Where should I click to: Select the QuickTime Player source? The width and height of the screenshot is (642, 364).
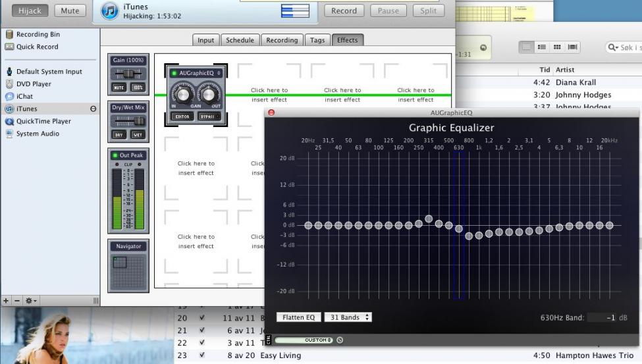coord(43,121)
